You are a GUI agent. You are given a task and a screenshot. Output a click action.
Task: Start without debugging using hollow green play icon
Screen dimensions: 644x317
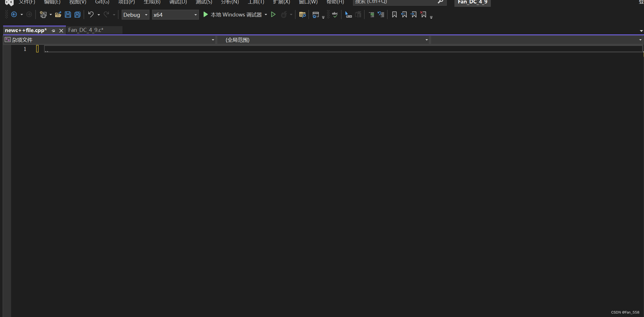[x=273, y=14]
